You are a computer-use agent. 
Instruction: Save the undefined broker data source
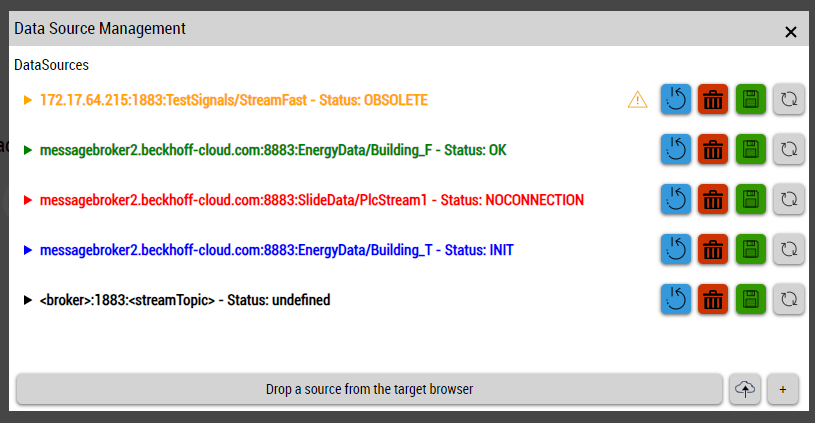(x=751, y=298)
